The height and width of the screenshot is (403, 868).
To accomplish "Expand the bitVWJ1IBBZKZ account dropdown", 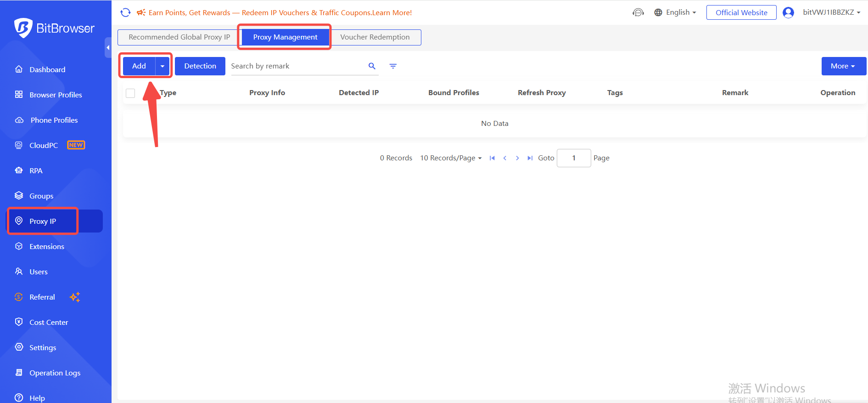I will pyautogui.click(x=832, y=12).
